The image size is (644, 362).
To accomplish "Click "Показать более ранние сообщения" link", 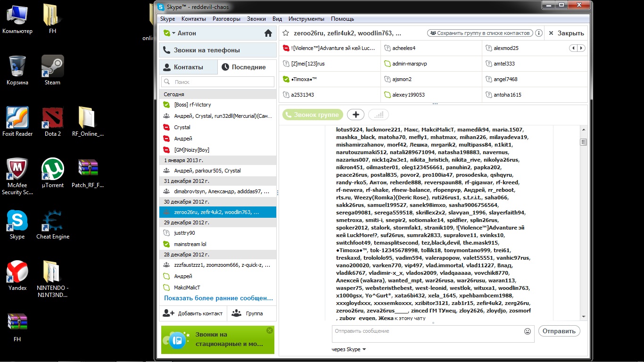I will pos(218,298).
